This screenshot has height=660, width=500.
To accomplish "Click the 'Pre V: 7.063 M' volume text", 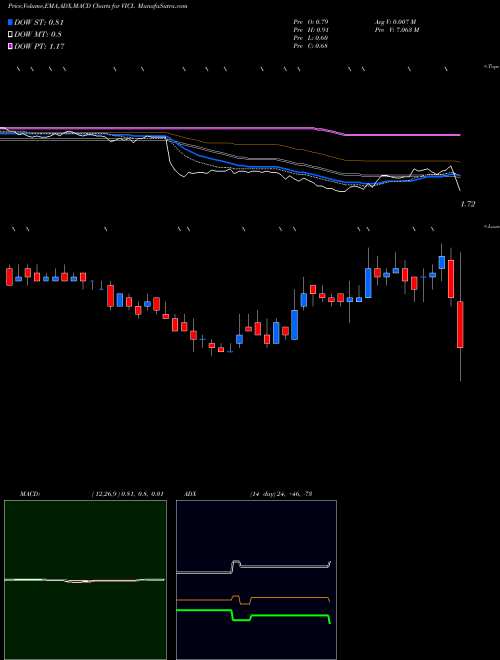I will [x=396, y=29].
